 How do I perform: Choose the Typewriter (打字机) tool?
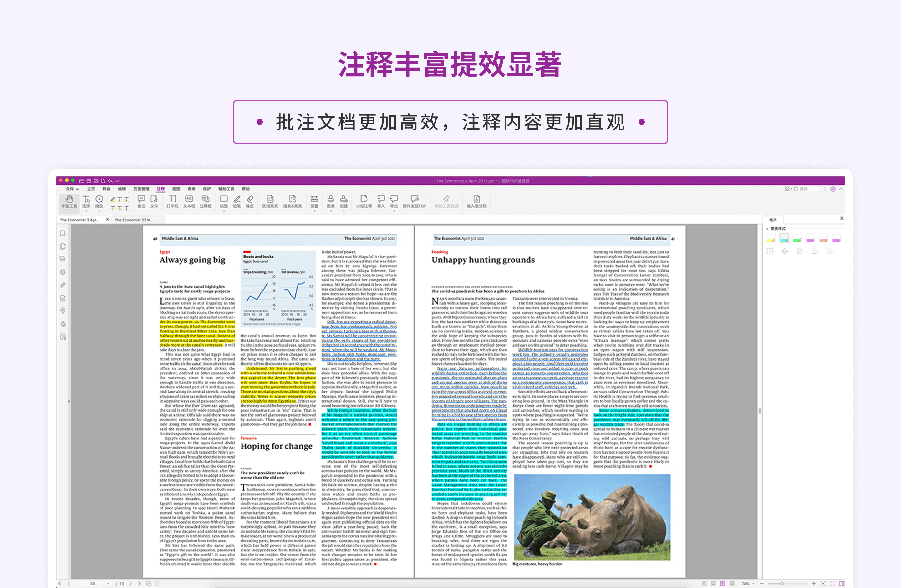(172, 201)
